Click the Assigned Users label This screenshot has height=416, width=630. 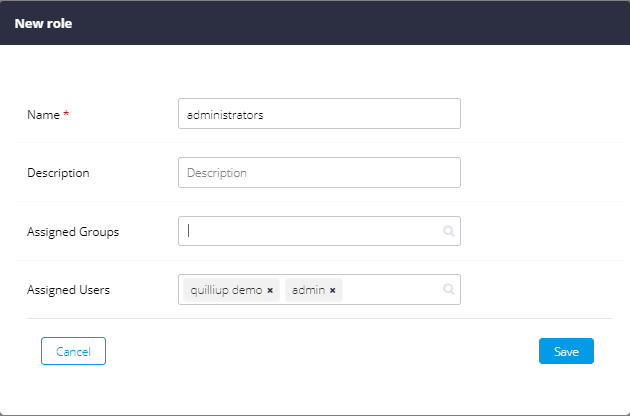click(68, 290)
